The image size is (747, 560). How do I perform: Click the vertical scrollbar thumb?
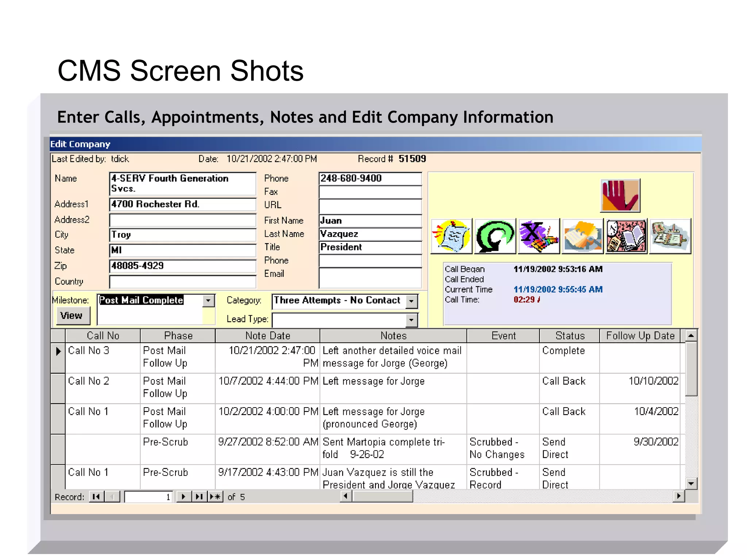coord(691,369)
